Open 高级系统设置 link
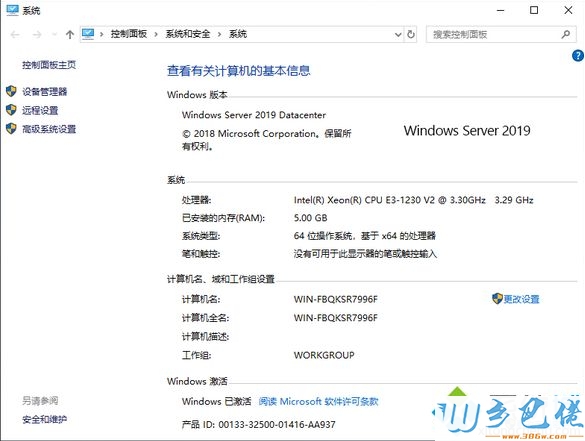The height and width of the screenshot is (441, 585). tap(49, 129)
